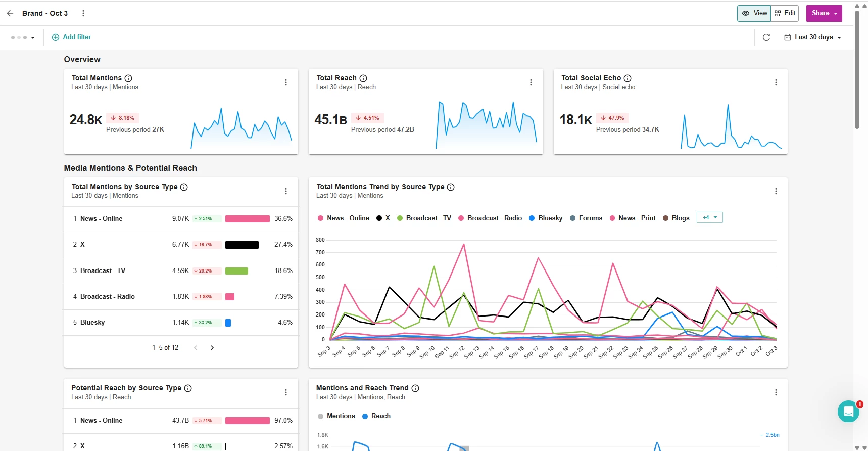Open the Last 30 days date range dropdown
868x451 pixels.
tap(812, 37)
